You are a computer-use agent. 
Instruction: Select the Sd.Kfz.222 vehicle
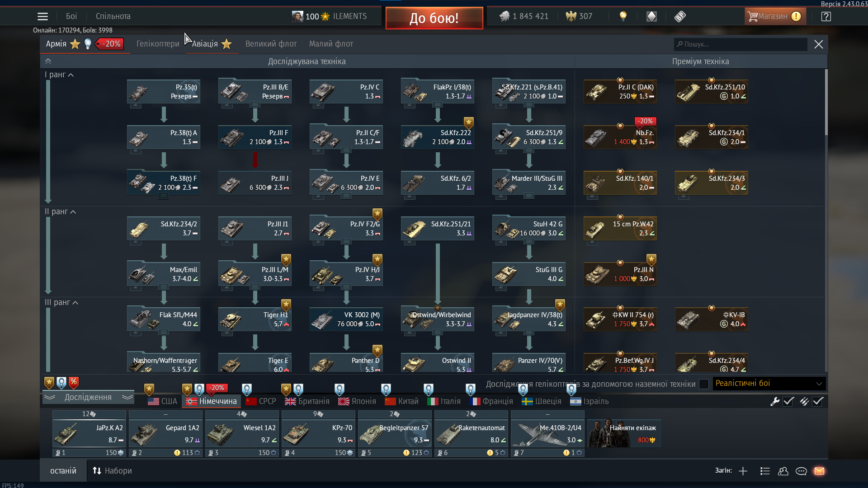pos(438,137)
